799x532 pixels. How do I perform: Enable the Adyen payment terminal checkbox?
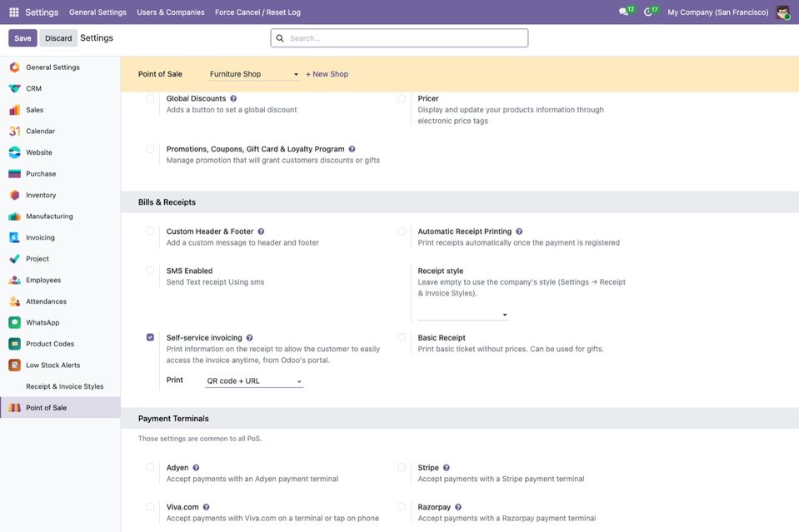click(x=150, y=467)
